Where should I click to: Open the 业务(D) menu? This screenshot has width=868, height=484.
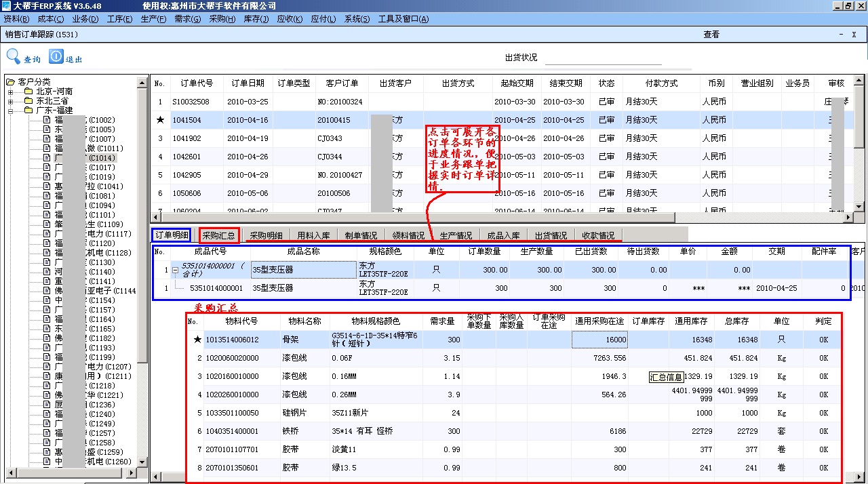[85, 19]
